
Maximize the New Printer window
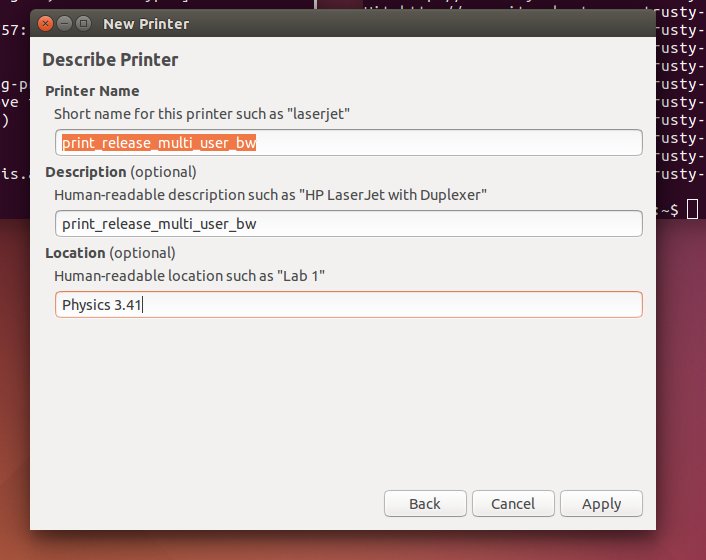click(83, 23)
